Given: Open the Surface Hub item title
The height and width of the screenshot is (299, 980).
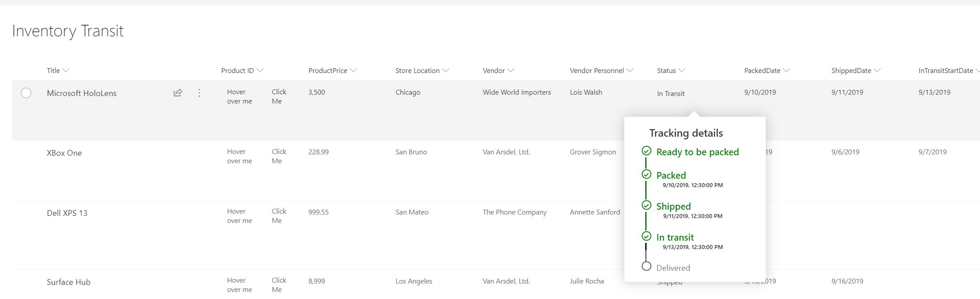Looking at the screenshot, I should pyautogui.click(x=69, y=282).
